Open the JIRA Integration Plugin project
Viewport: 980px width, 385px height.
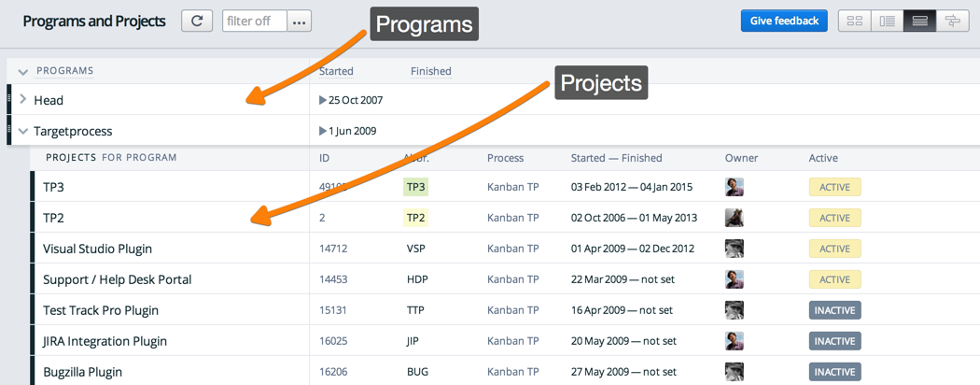105,341
